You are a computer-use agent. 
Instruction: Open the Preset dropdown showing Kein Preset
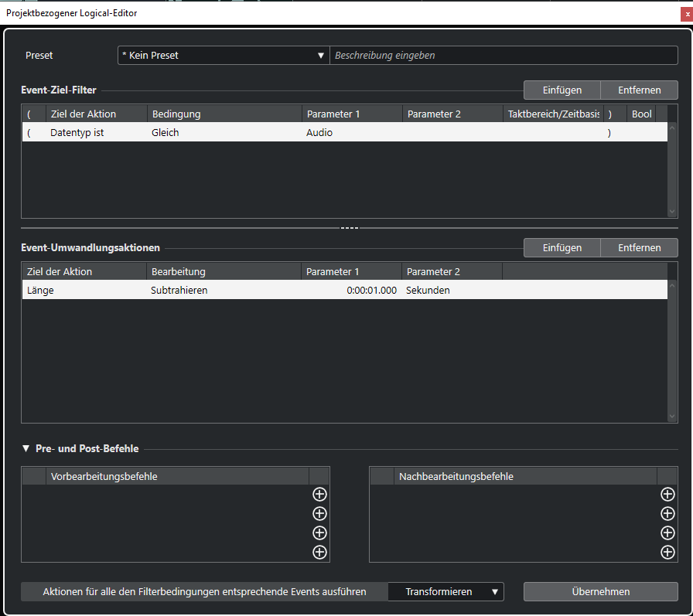[x=224, y=55]
